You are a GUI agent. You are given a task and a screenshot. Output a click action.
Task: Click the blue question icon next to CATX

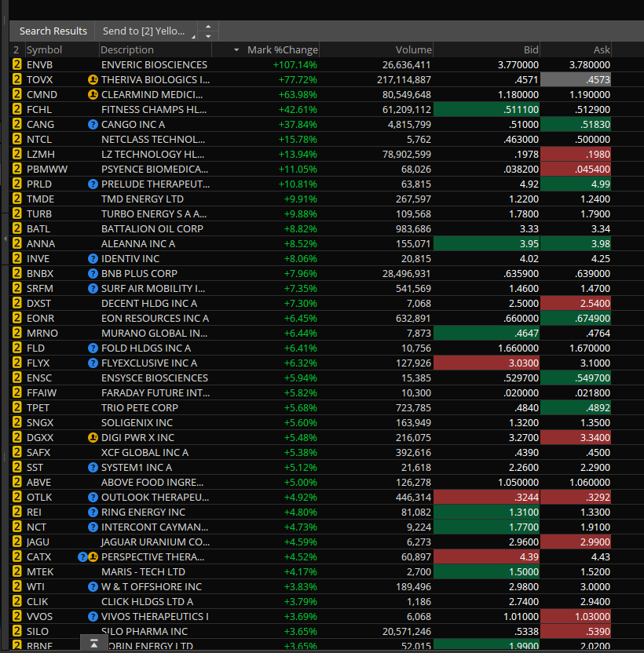click(82, 556)
